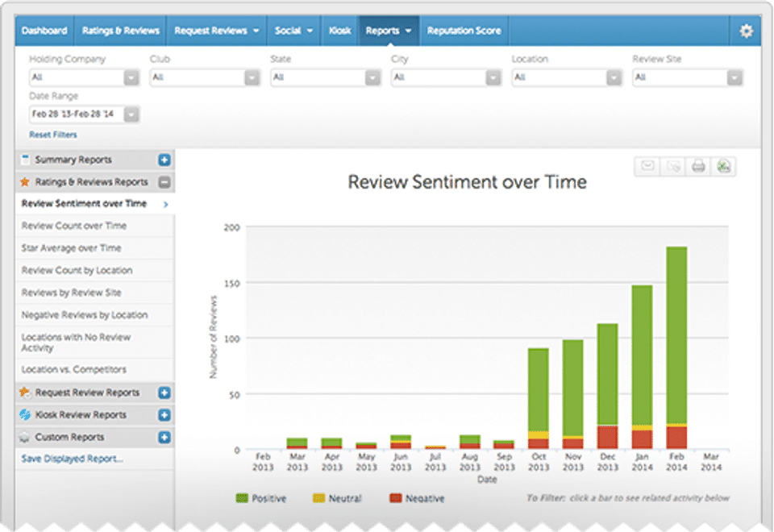
Task: Click Save Displayed Report link
Action: click(x=72, y=459)
